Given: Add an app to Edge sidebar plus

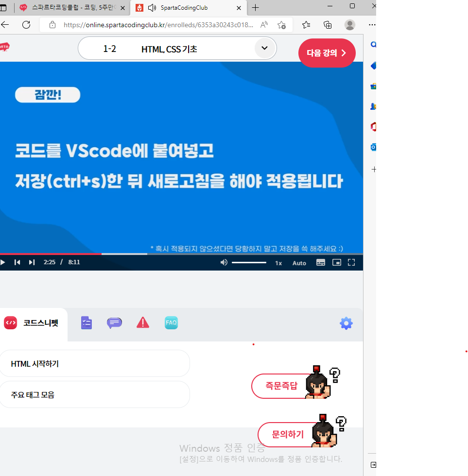Looking at the screenshot, I should pyautogui.click(x=374, y=170).
